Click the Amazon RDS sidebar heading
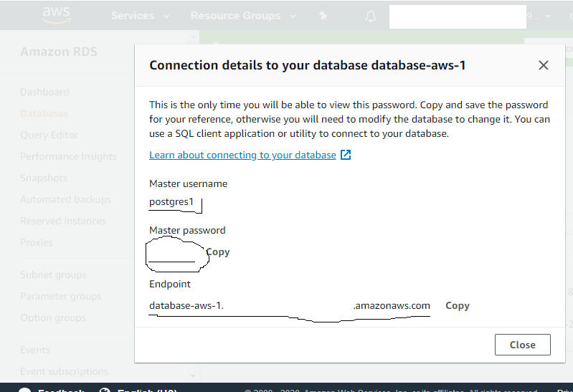This screenshot has height=392, width=573. pos(59,52)
